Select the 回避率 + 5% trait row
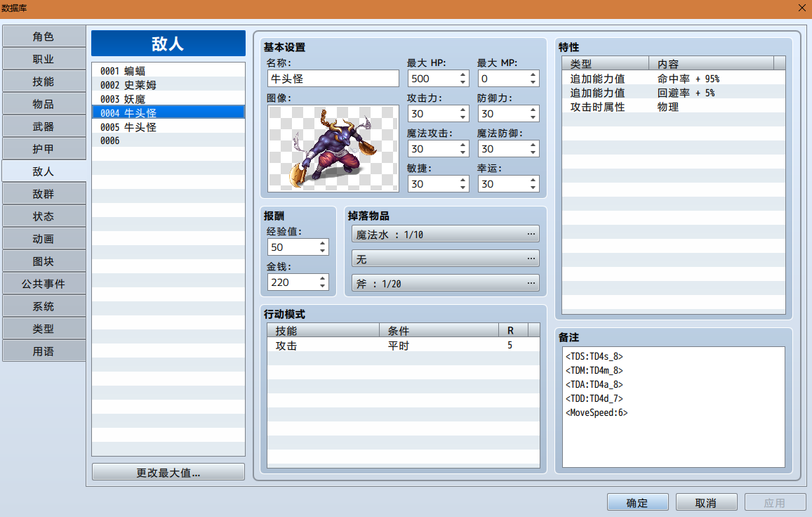 (674, 92)
